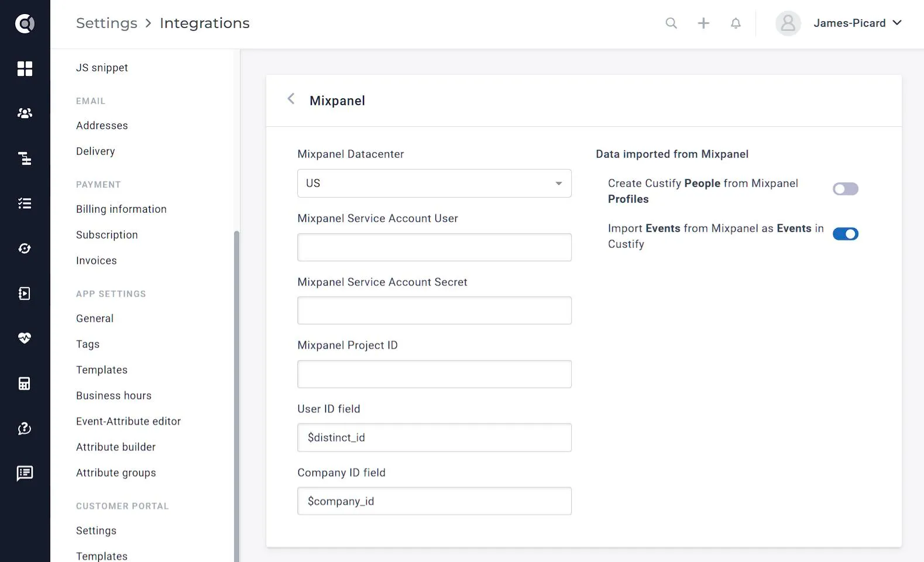Click the plus add icon in header
Screen dimensions: 924x562
(703, 23)
